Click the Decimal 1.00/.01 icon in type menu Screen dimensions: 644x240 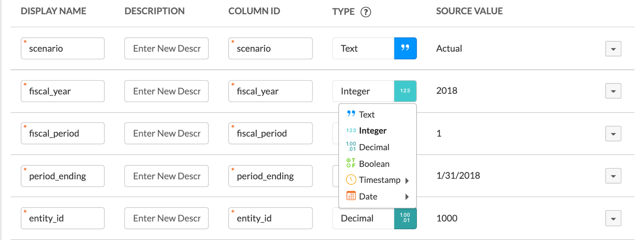(351, 147)
